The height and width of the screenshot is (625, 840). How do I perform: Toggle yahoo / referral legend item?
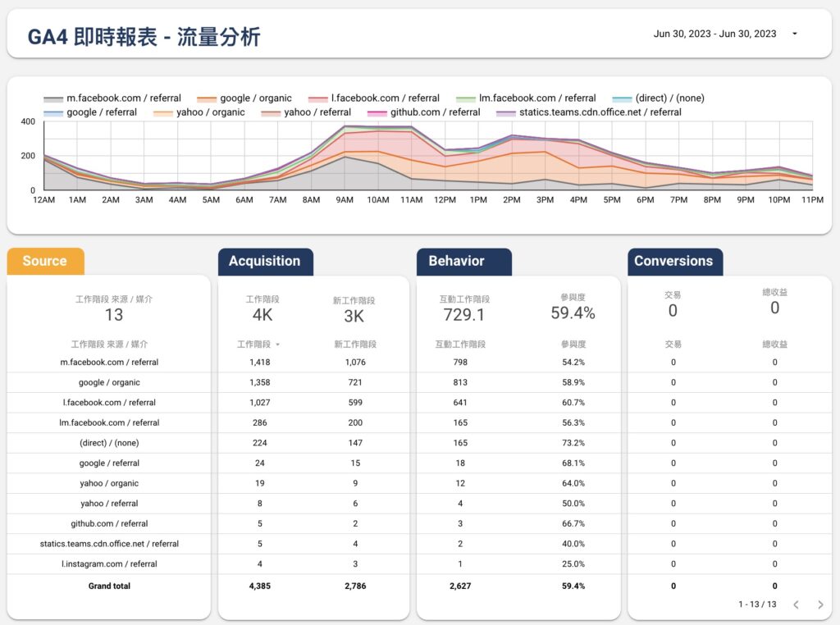coord(306,112)
